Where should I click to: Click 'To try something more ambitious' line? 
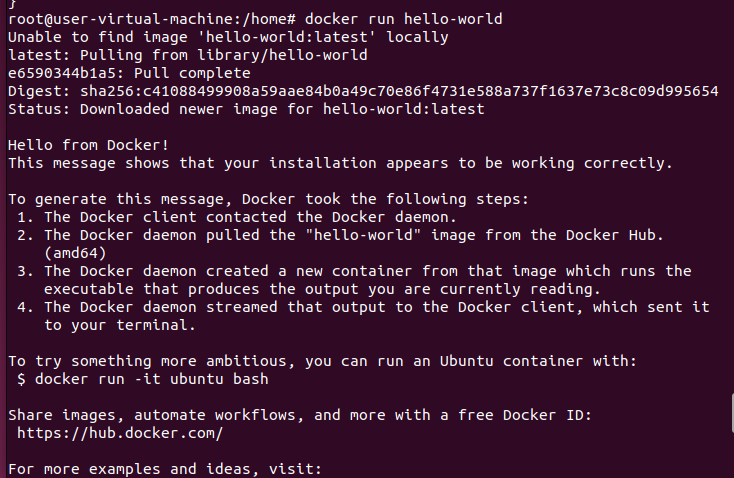(323, 361)
